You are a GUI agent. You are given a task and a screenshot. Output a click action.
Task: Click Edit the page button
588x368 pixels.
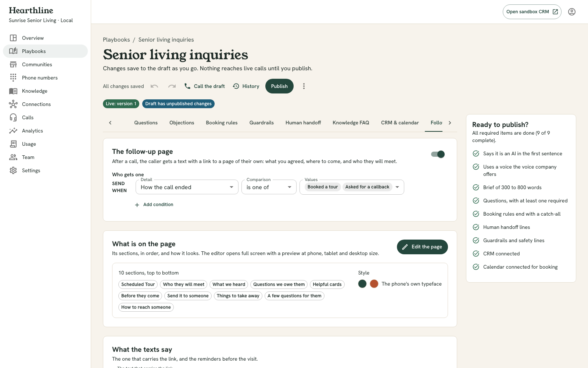coord(422,247)
